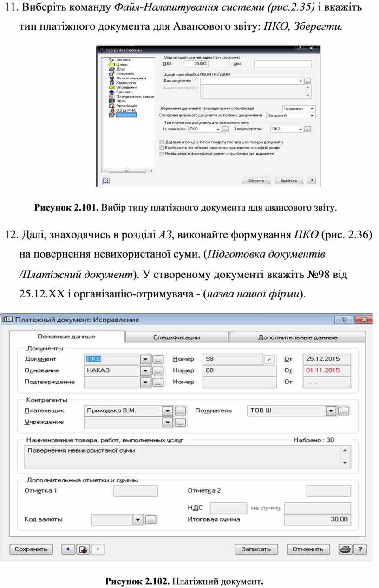Open browse button next to Код валюты
Image resolution: width=379 pixels, height=588 pixels.
(150, 520)
